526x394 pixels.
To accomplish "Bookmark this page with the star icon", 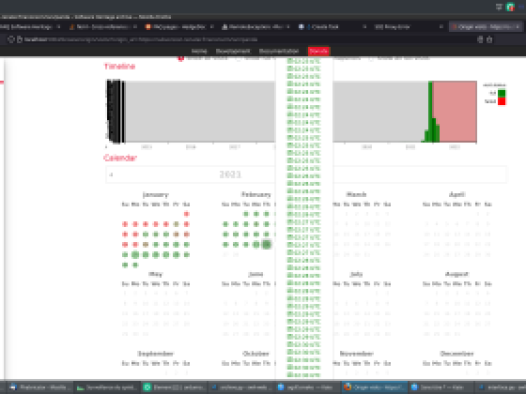I will click(x=489, y=40).
